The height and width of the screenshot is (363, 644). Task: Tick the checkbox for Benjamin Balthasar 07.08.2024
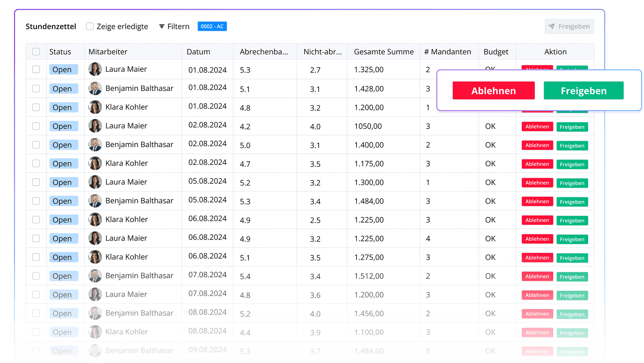36,276
